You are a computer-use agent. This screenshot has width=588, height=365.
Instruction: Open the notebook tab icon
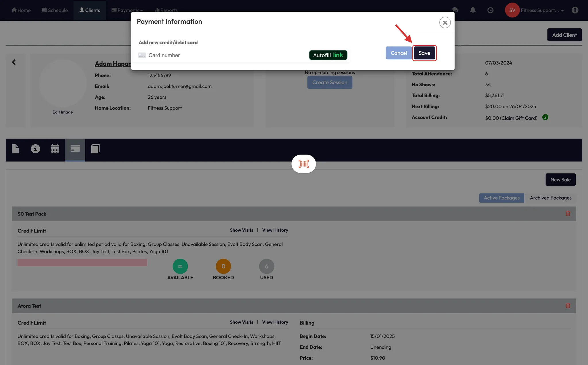95,149
